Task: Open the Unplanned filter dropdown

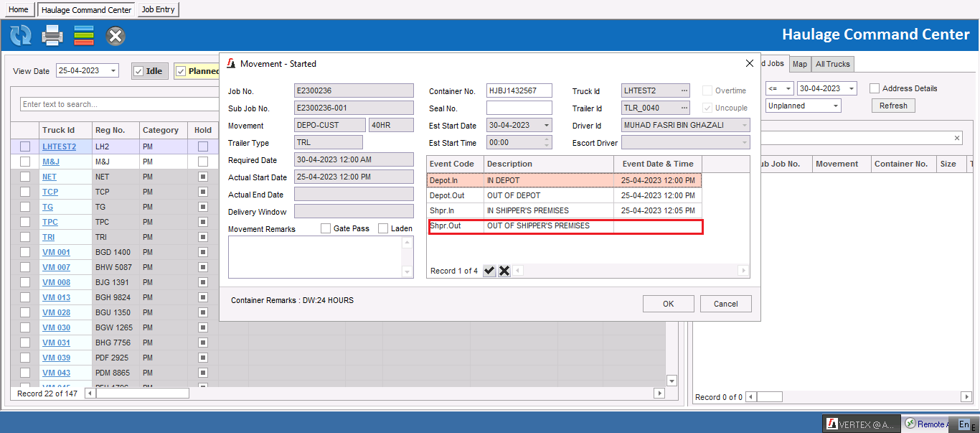Action: [836, 106]
